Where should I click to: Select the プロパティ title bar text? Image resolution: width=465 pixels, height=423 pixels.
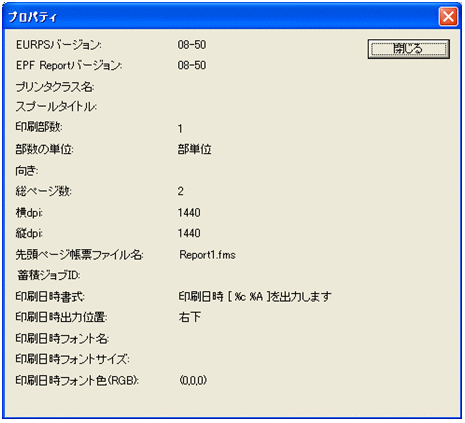click(33, 17)
